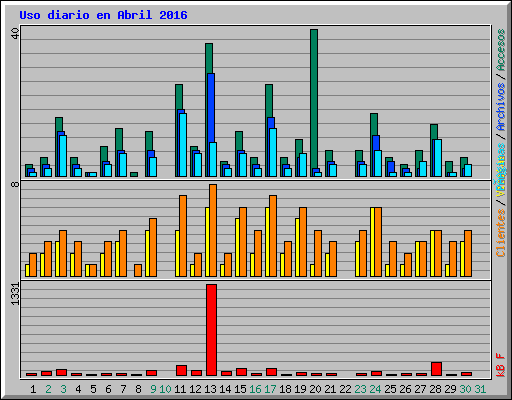Select the cyan Páginas bar for day 11
512x400 pixels.
183,145
